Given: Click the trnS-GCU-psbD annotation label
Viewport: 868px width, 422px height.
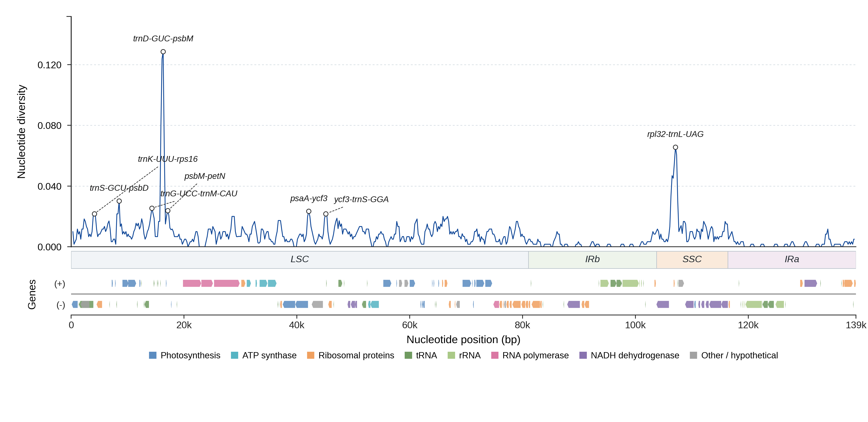Looking at the screenshot, I should (119, 188).
